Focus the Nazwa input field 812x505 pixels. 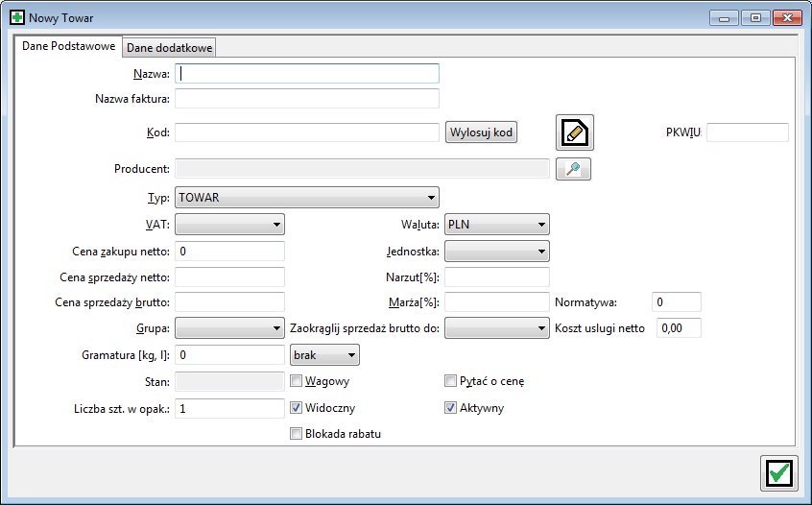(307, 74)
